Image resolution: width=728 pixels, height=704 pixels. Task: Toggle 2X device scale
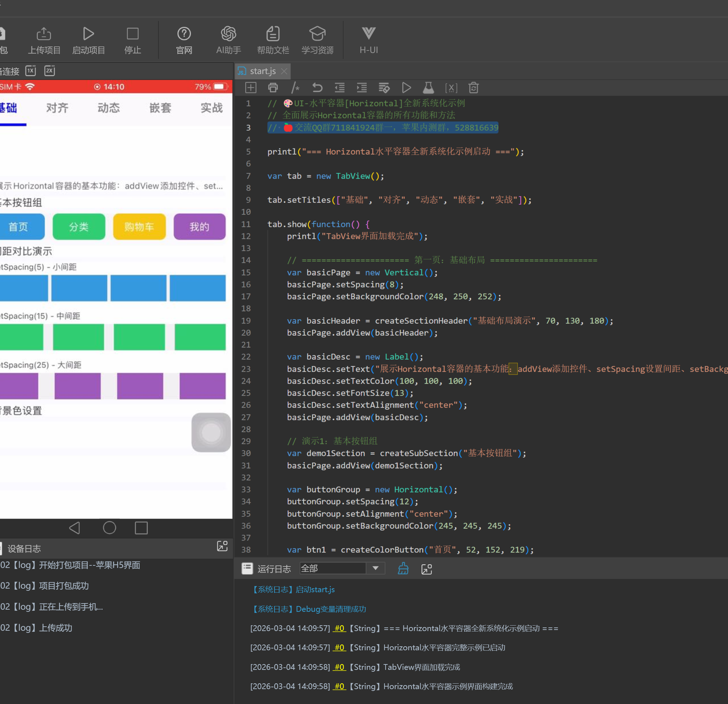pyautogui.click(x=50, y=71)
